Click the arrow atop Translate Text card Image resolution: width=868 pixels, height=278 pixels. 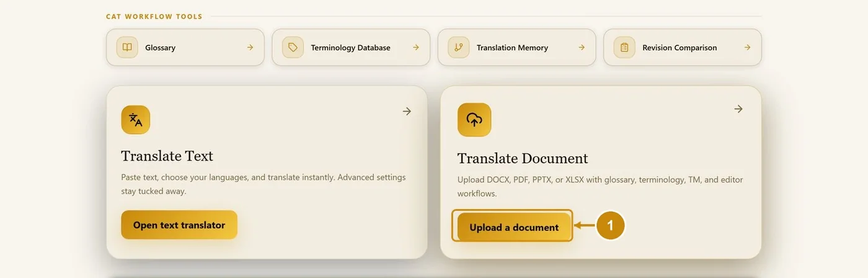[x=407, y=111]
